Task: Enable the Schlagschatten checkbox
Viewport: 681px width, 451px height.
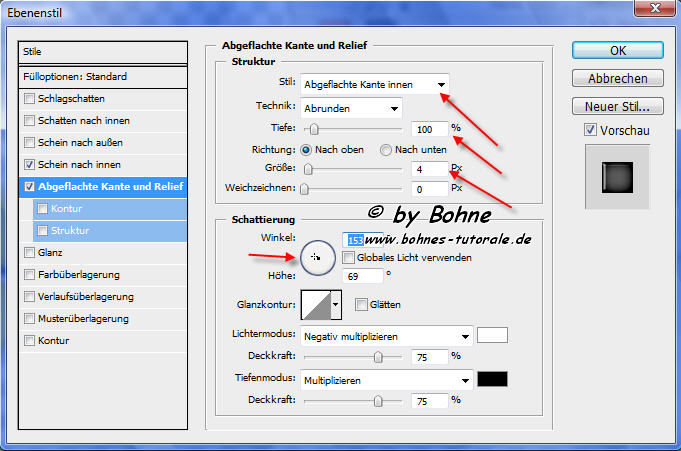Action: click(x=29, y=99)
